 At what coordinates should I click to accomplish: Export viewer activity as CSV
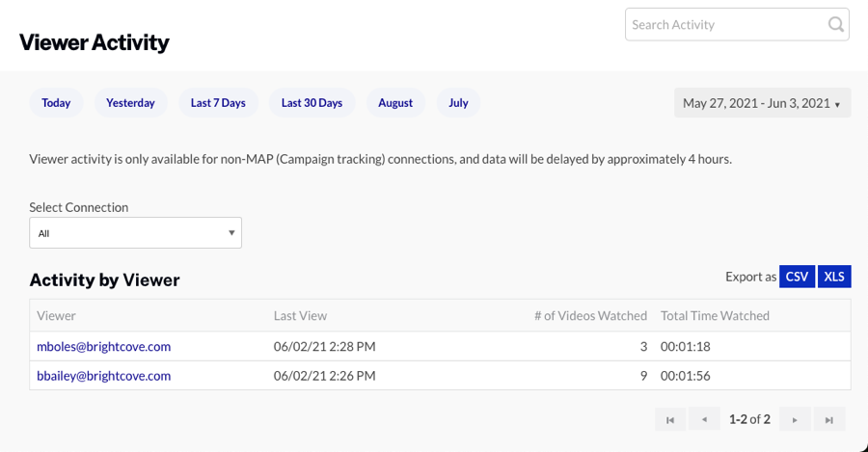click(797, 277)
